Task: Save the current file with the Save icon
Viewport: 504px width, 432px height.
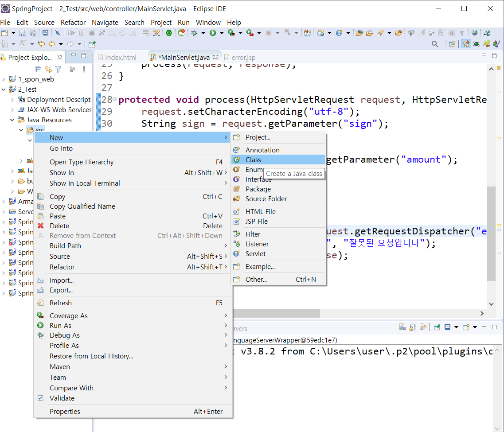Action: click(23, 33)
